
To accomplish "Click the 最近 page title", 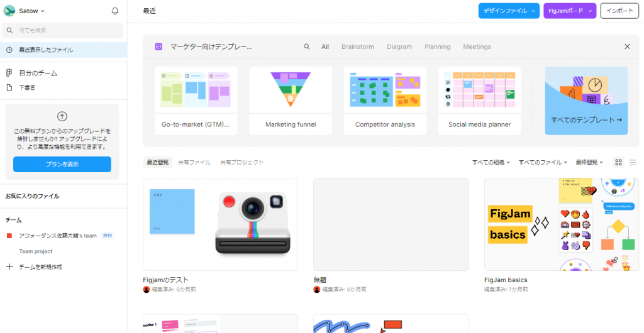I will click(x=150, y=11).
